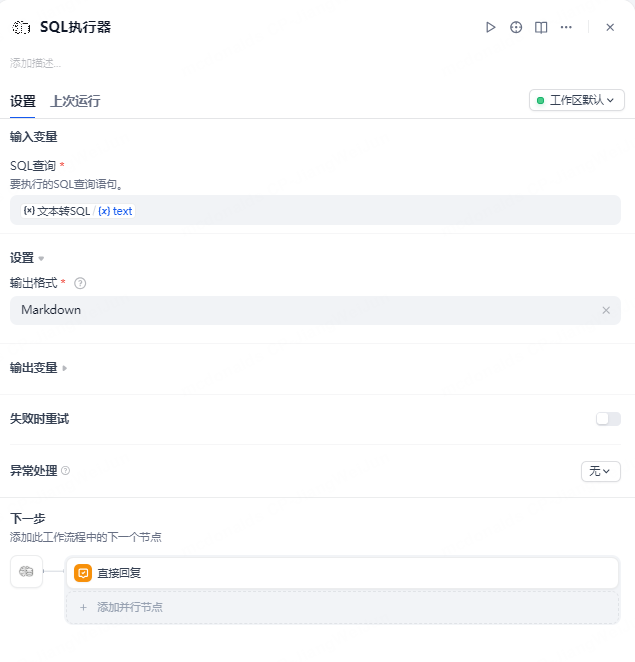Run the SQL执行器 node with play icon
The height and width of the screenshot is (662, 635).
[490, 28]
